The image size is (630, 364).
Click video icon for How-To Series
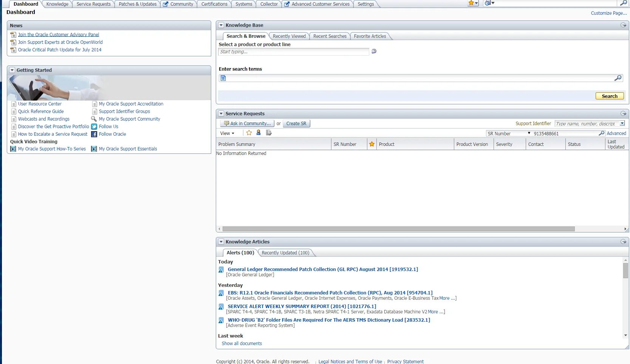(13, 149)
